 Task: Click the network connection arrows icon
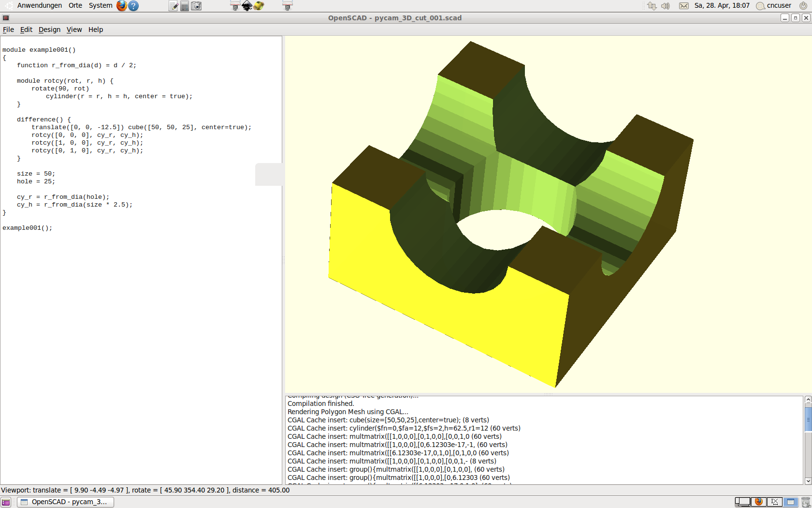pos(652,6)
